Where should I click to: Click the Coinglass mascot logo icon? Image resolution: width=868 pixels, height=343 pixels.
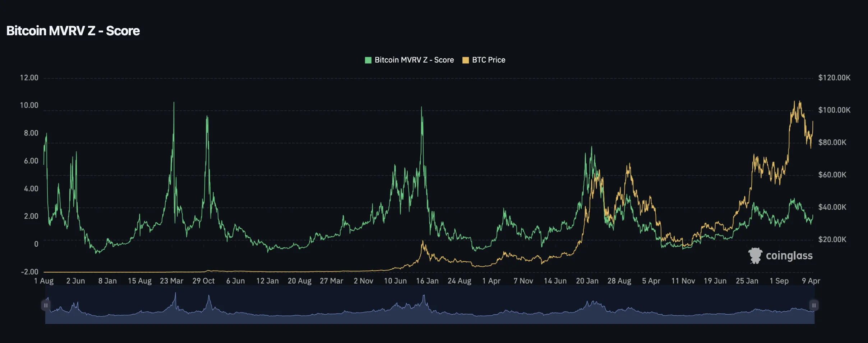click(756, 256)
